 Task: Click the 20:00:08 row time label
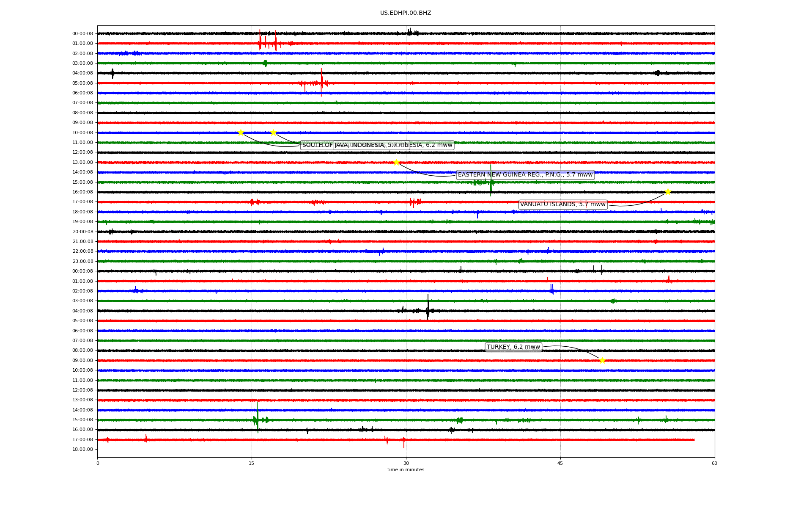pos(82,232)
